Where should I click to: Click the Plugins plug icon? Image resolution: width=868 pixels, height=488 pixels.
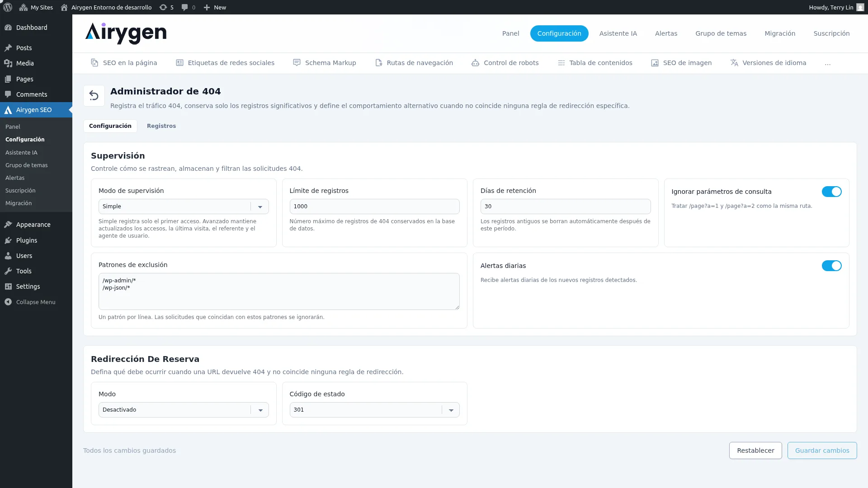click(x=8, y=240)
